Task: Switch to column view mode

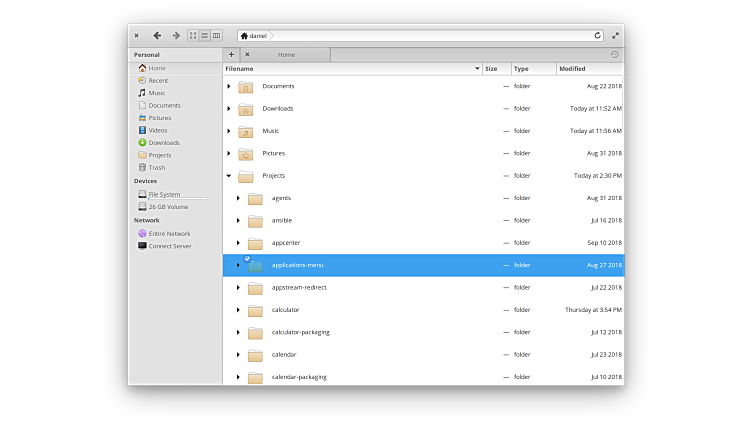Action: point(216,35)
